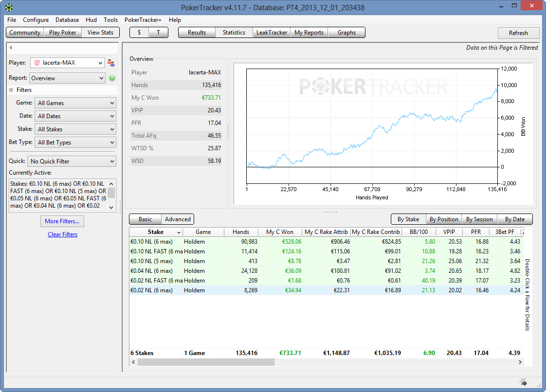Click down arrow of Currently Active filter list
Screen dimensions: 546x392
[111, 208]
